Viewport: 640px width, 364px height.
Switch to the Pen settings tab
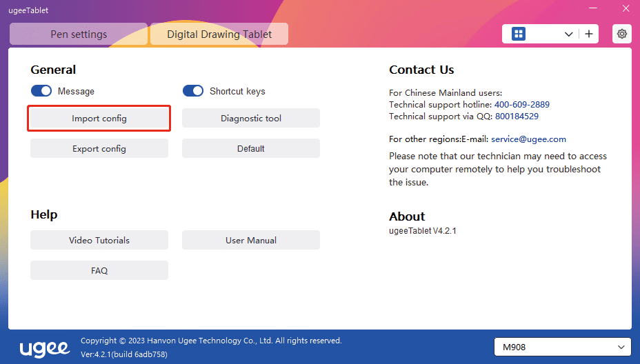(79, 34)
